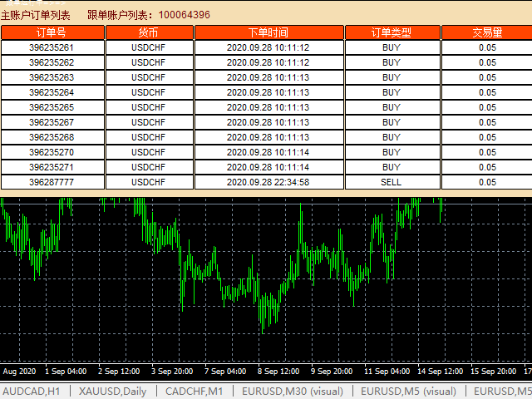The height and width of the screenshot is (399, 532).
Task: Click the 15 Sep 20:00 time axis label
Action: point(493,372)
